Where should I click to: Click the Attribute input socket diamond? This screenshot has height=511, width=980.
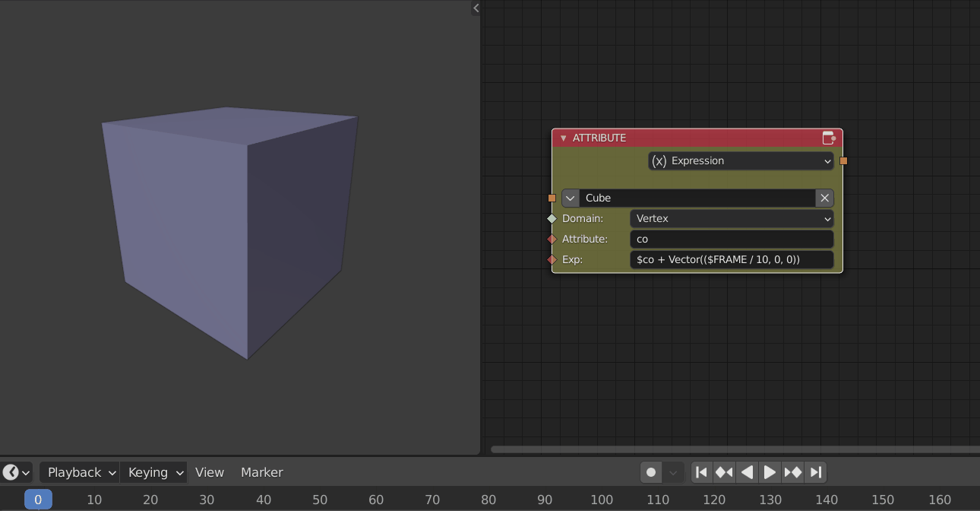(x=552, y=239)
